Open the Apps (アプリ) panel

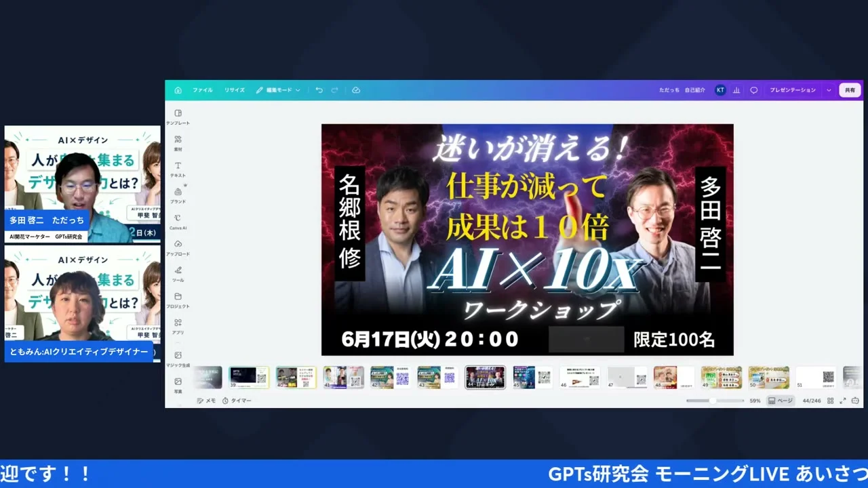pos(178,326)
